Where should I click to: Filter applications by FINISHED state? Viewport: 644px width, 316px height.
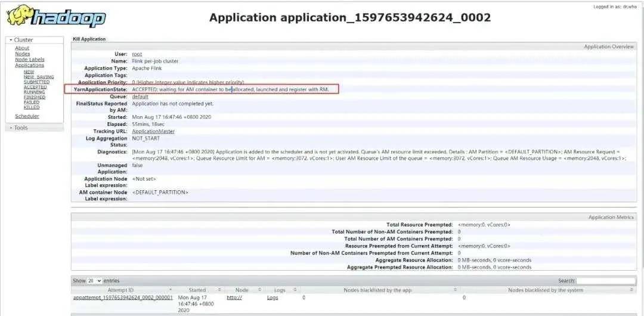(x=35, y=97)
